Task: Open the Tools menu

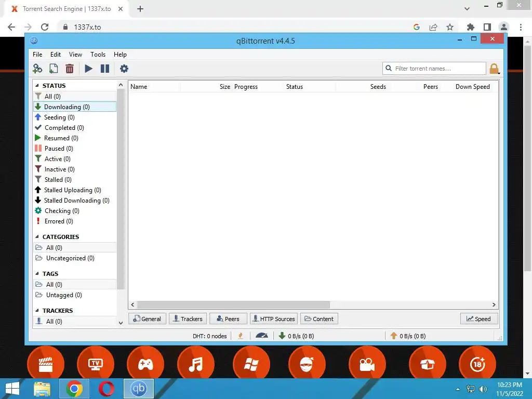Action: click(x=98, y=54)
